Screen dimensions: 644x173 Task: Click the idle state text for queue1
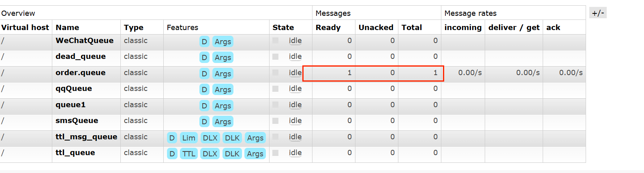pyautogui.click(x=295, y=105)
